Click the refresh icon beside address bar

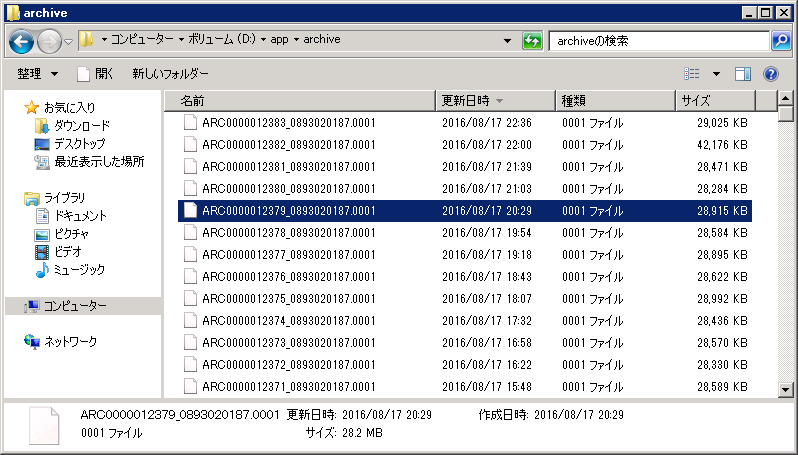[532, 41]
